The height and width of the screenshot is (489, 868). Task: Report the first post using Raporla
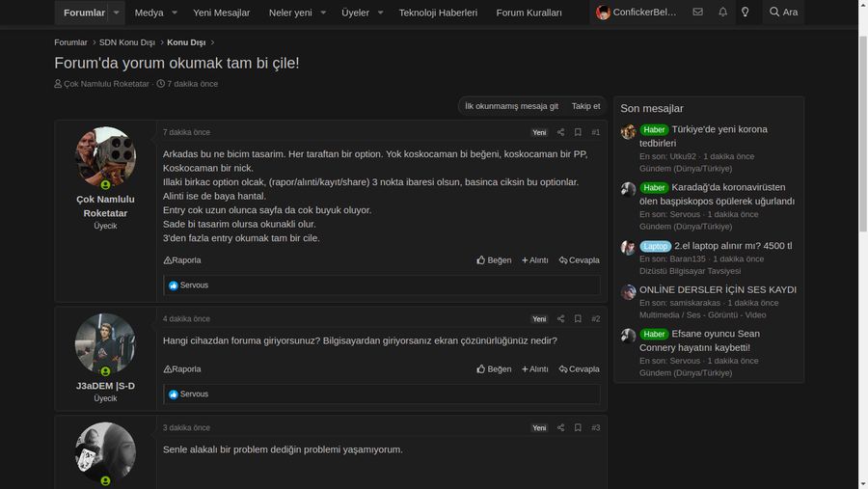[182, 260]
